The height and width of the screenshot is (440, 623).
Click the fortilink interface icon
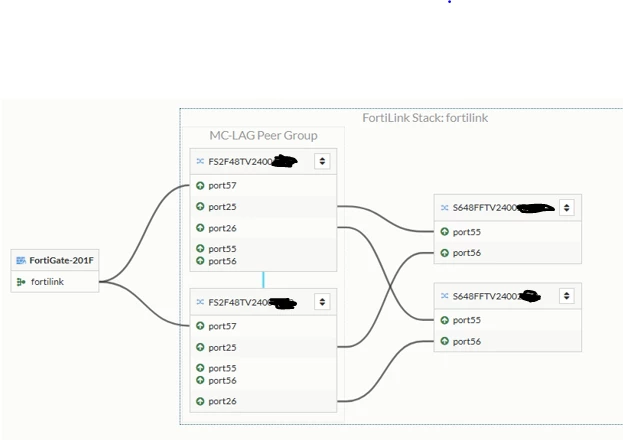click(21, 282)
